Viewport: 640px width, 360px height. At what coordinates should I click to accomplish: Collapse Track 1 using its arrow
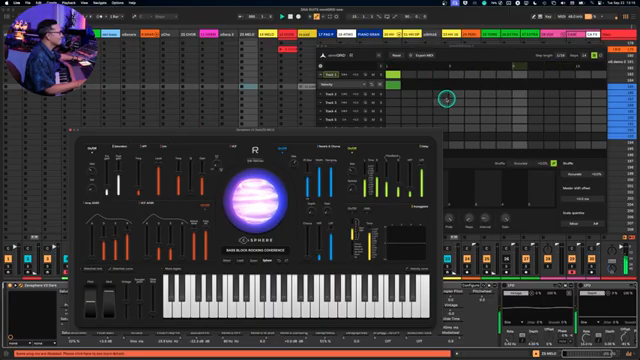[320, 75]
